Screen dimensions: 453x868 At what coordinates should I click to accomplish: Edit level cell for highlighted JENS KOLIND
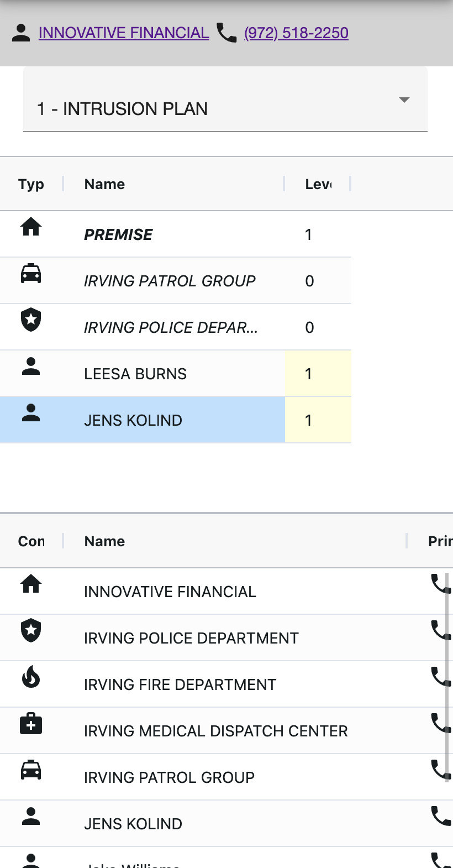(318, 420)
